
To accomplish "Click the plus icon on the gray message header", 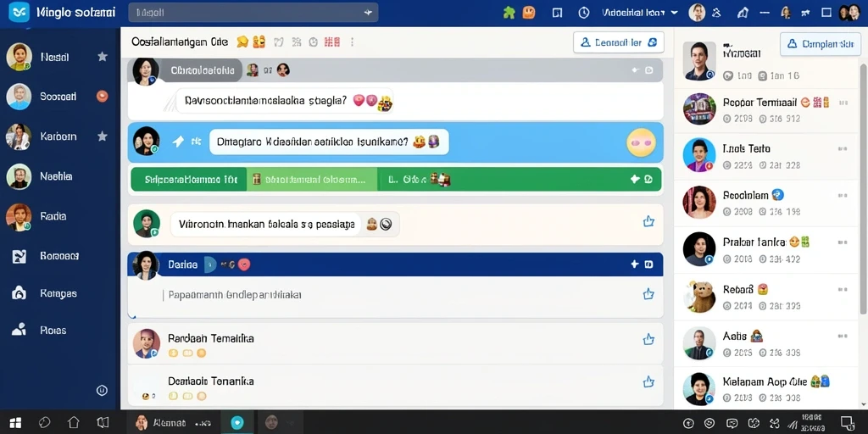I will click(635, 70).
